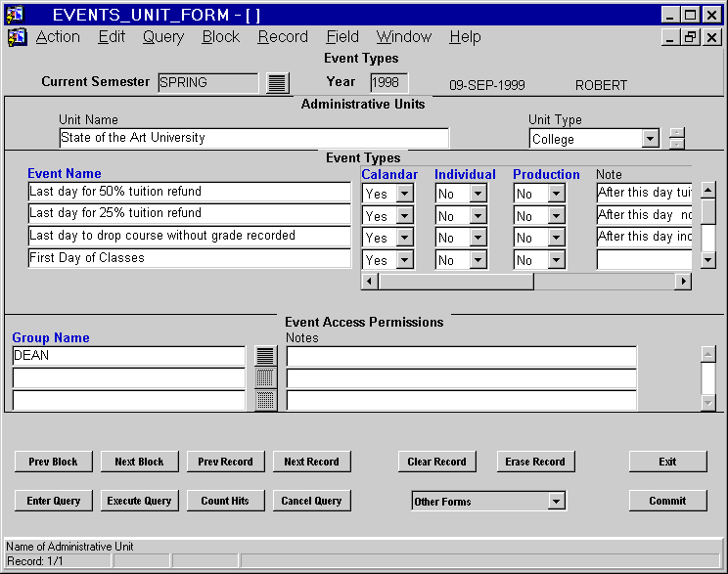The width and height of the screenshot is (728, 574).
Task: Click the 'Last day for 25% tuition refund' field
Action: [x=190, y=213]
